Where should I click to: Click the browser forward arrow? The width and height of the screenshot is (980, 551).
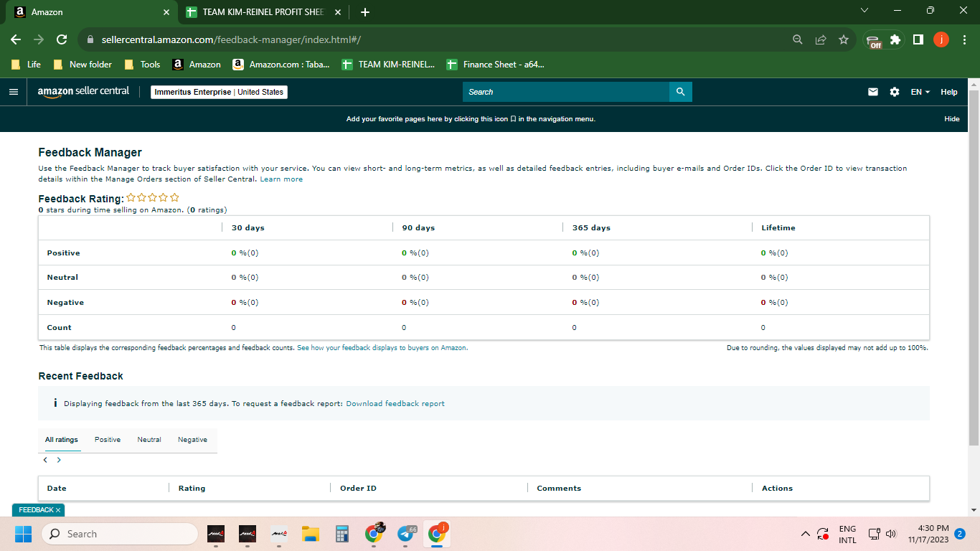[x=39, y=39]
